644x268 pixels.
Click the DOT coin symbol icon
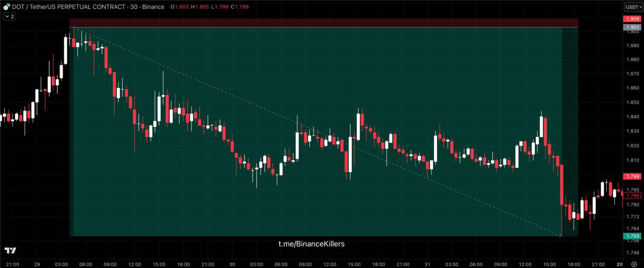coord(6,7)
